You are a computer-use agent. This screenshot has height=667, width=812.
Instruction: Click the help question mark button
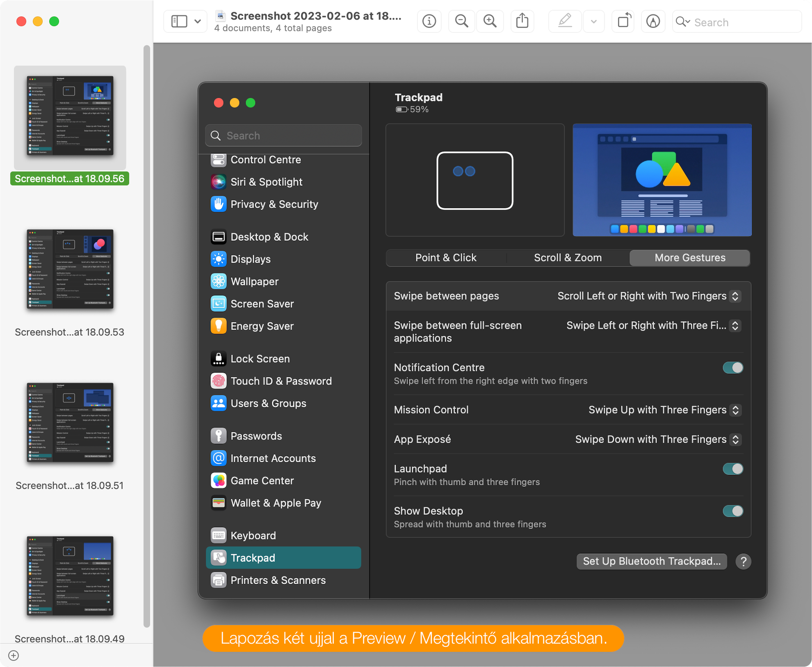(x=743, y=561)
